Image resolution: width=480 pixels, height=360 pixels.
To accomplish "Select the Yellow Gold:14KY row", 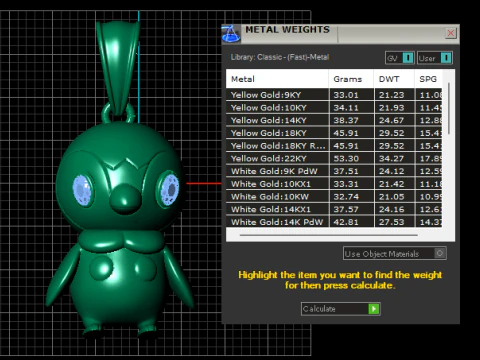I will click(x=334, y=120).
